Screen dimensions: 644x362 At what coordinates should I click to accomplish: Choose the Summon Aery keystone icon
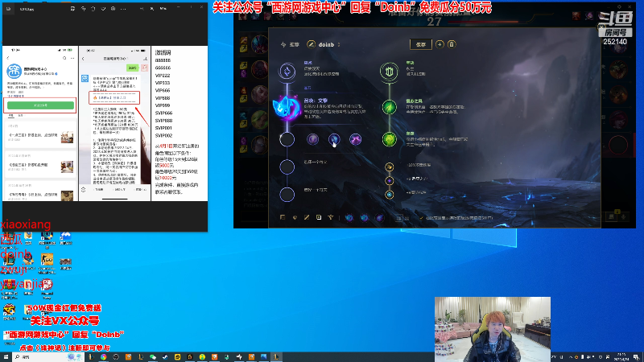click(287, 108)
